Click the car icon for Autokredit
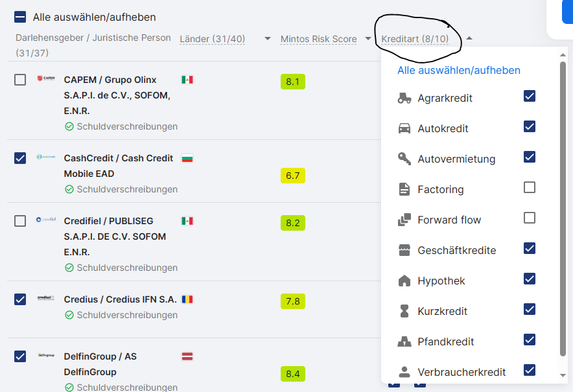The width and height of the screenshot is (573, 392). pyautogui.click(x=404, y=128)
